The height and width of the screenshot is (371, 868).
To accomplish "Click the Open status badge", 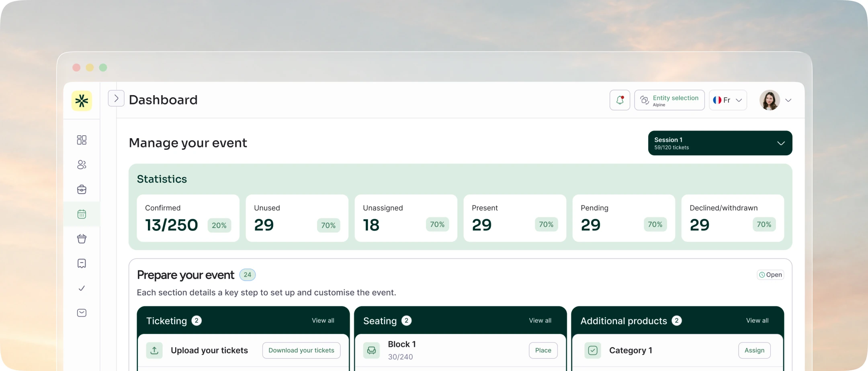I will [770, 275].
